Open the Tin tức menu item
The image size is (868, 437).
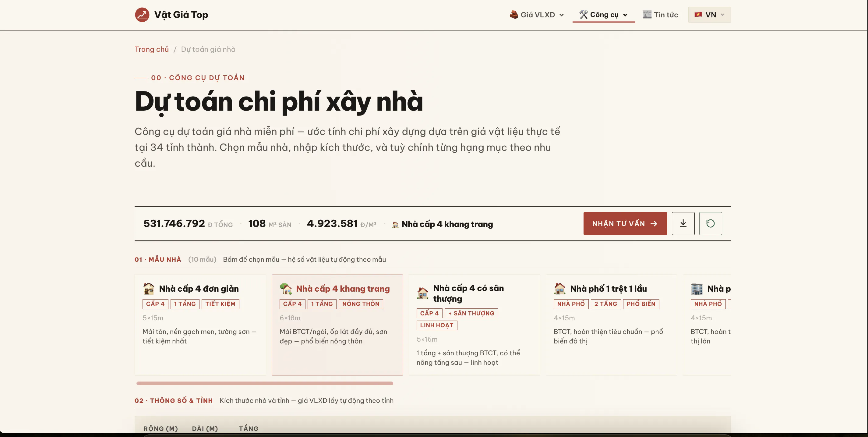[x=660, y=15]
